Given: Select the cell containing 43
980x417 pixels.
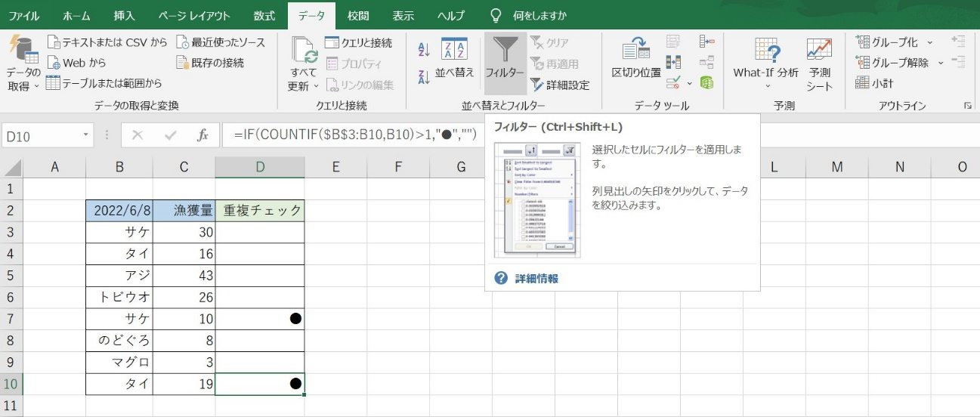Looking at the screenshot, I should [x=184, y=276].
